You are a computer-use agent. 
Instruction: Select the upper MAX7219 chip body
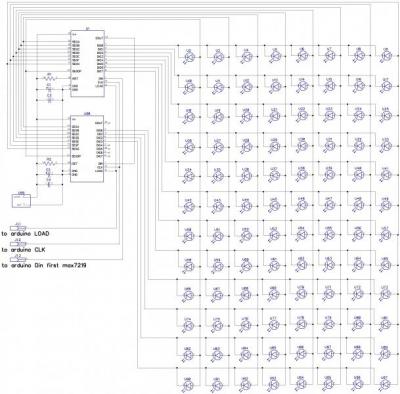[87, 64]
